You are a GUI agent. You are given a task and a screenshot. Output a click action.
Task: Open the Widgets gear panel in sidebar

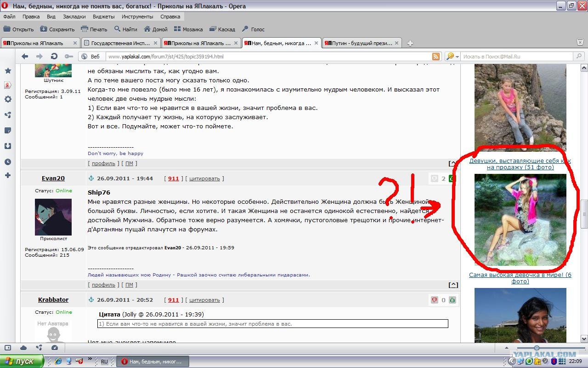8,99
